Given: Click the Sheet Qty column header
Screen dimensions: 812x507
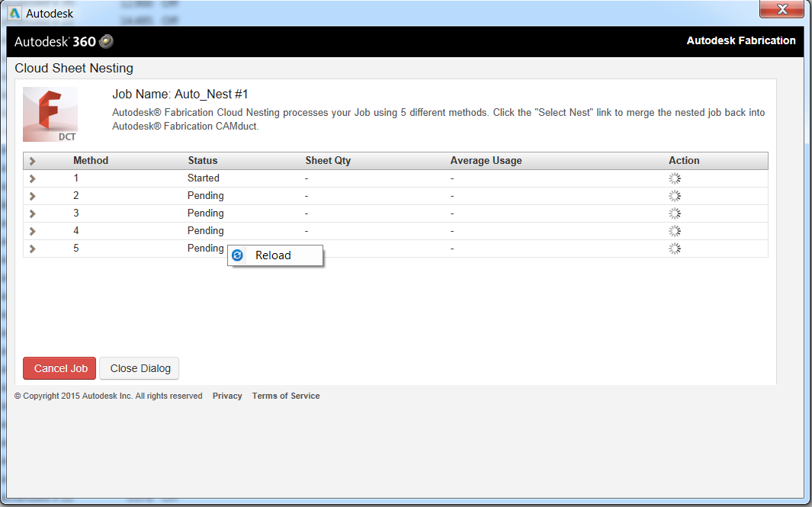Looking at the screenshot, I should click(x=328, y=161).
